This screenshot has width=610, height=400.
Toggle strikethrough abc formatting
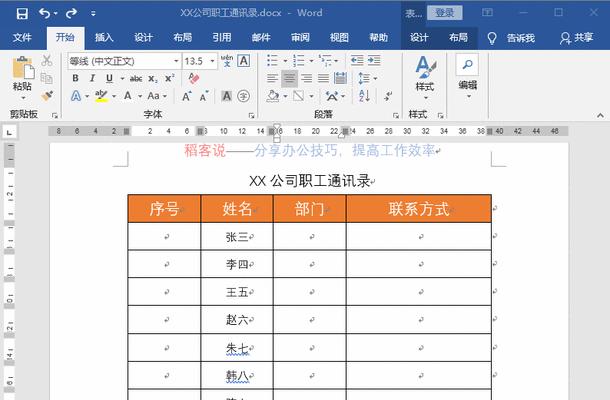136,79
